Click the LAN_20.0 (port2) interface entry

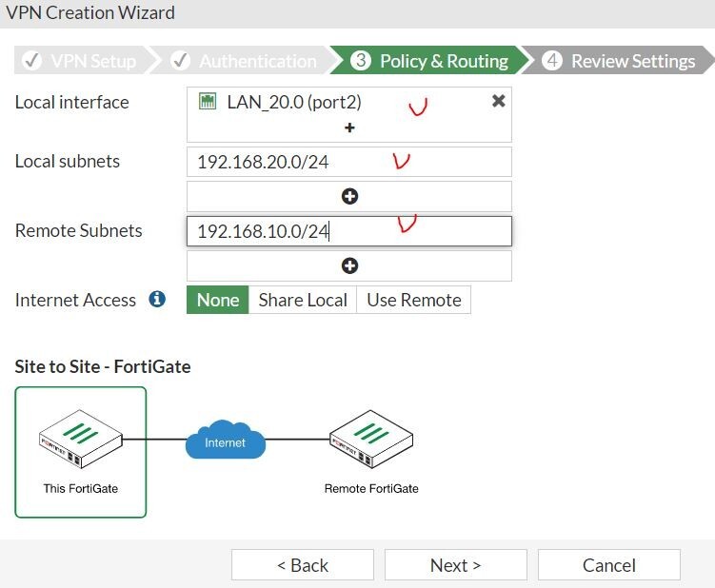(293, 102)
